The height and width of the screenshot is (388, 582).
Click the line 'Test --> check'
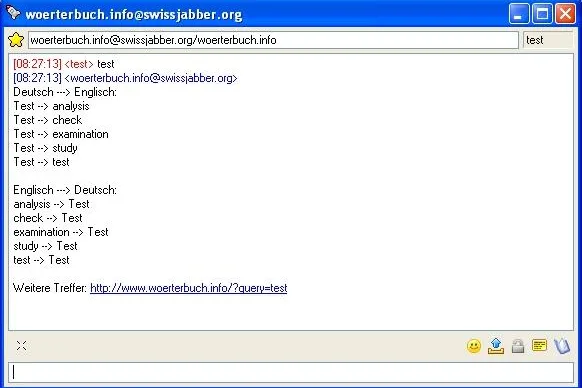48,120
